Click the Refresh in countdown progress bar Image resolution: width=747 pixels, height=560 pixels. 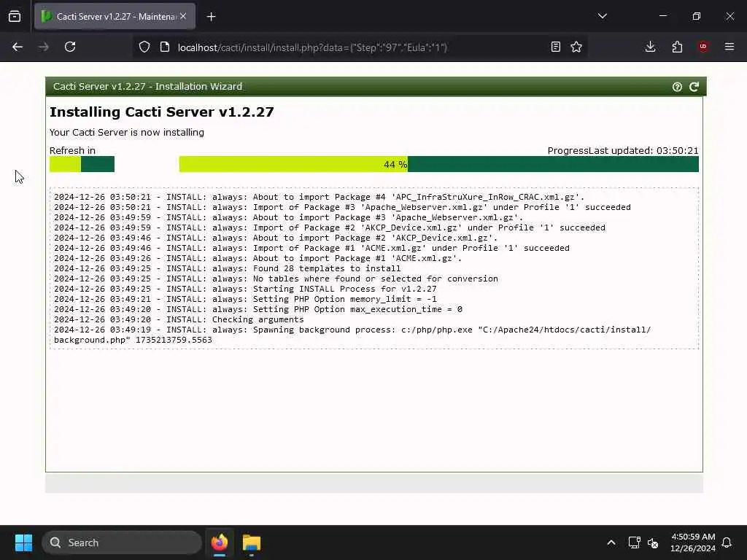coord(82,164)
